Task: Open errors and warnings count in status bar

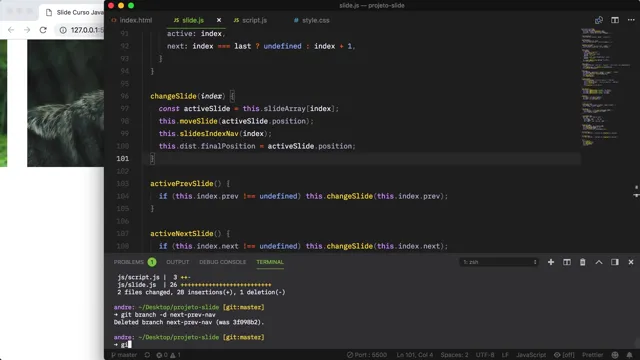Action: pos(168,355)
